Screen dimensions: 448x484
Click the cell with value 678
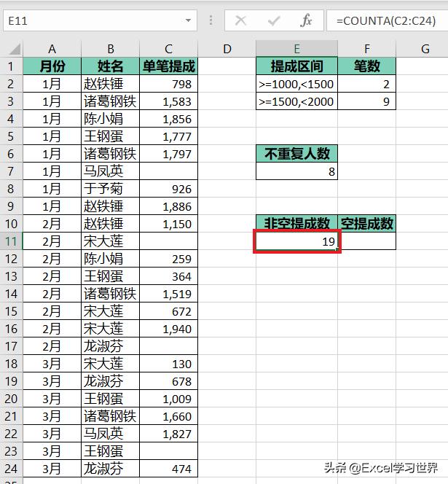(168, 381)
